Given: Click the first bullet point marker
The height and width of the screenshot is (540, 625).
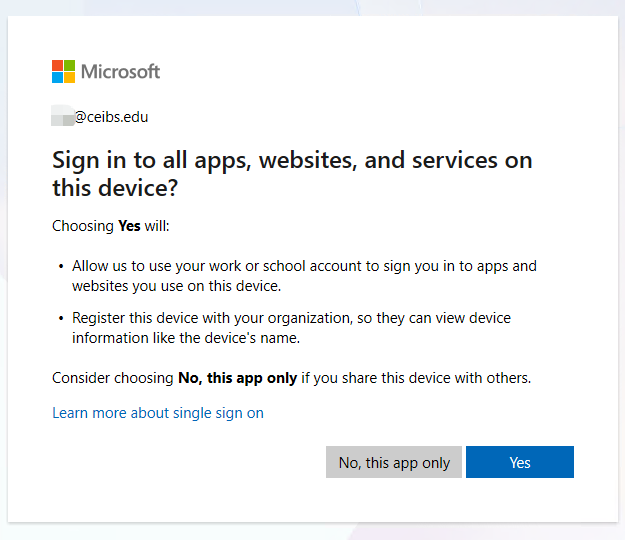Looking at the screenshot, I should pos(61,267).
